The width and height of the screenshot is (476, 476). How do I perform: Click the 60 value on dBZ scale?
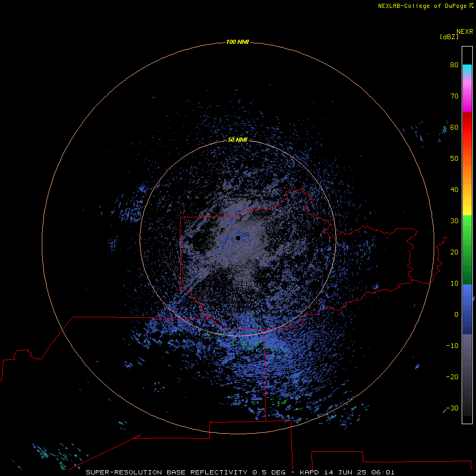click(454, 127)
